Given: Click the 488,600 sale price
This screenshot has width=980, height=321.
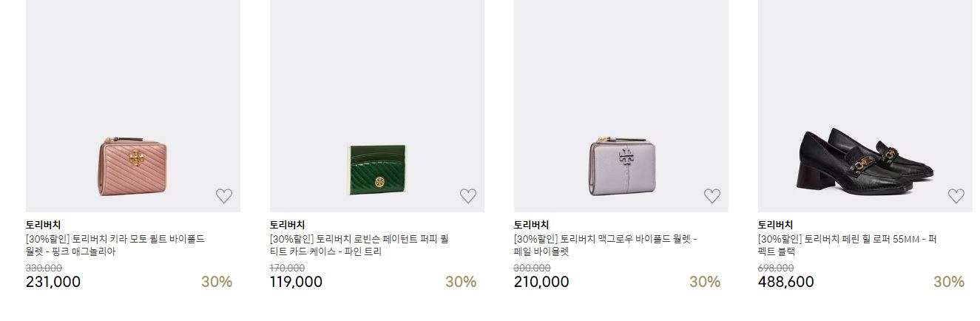Looking at the screenshot, I should 785,282.
